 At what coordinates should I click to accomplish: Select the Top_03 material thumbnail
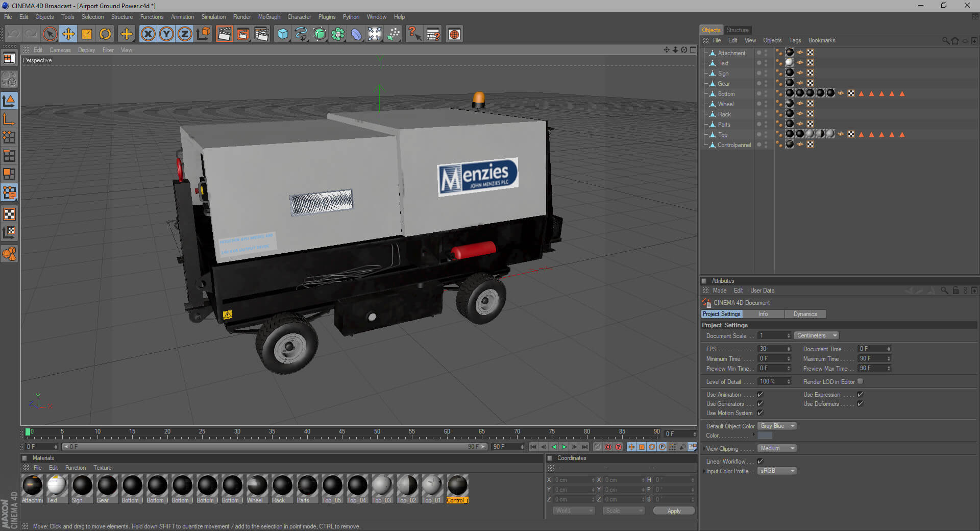point(381,486)
